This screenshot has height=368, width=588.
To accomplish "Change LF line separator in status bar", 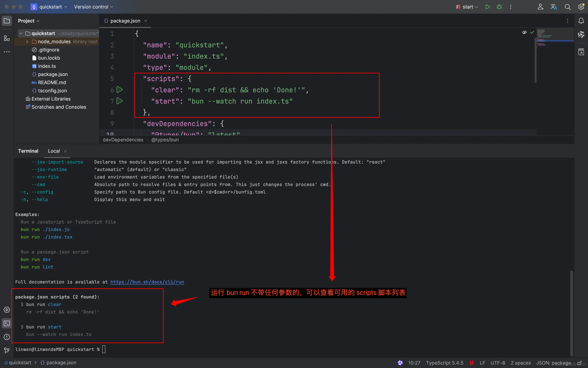I will [x=482, y=363].
